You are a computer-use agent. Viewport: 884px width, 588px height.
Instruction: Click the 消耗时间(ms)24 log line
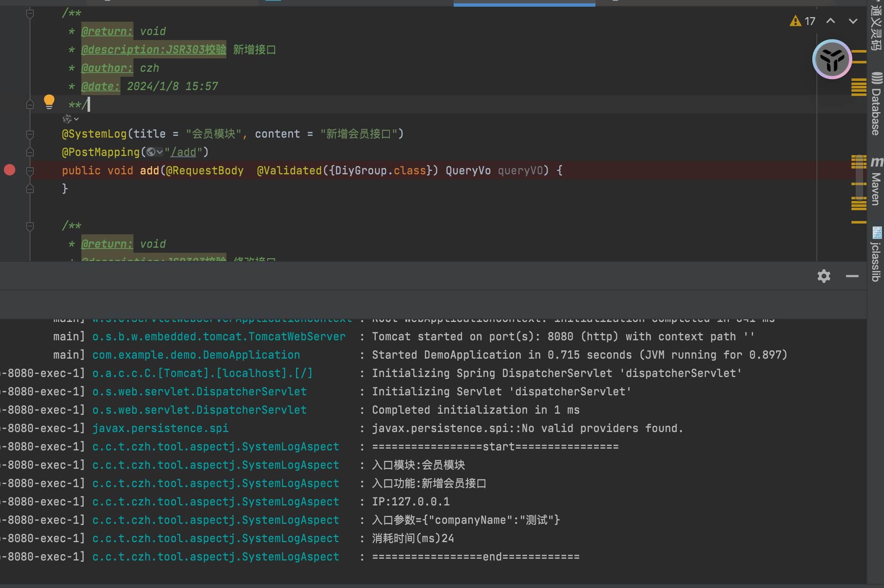413,538
